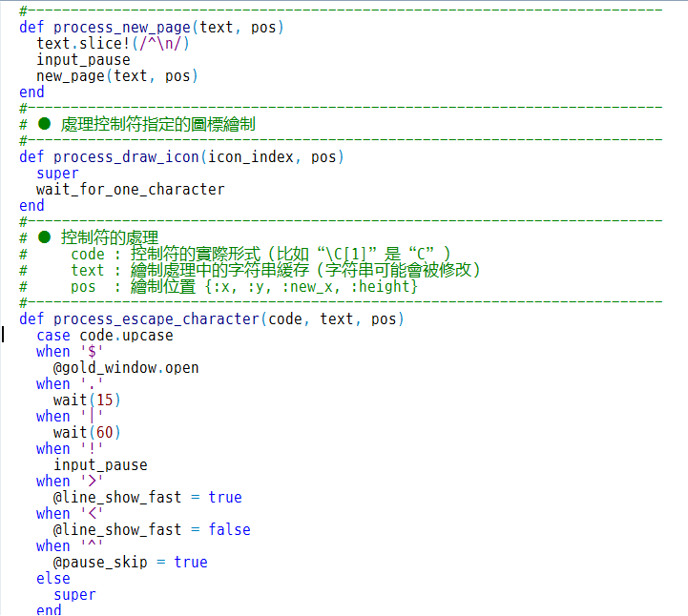Screen dimensions: 688x616
Task: Click the "when '$'" line
Action: pyautogui.click(x=70, y=352)
